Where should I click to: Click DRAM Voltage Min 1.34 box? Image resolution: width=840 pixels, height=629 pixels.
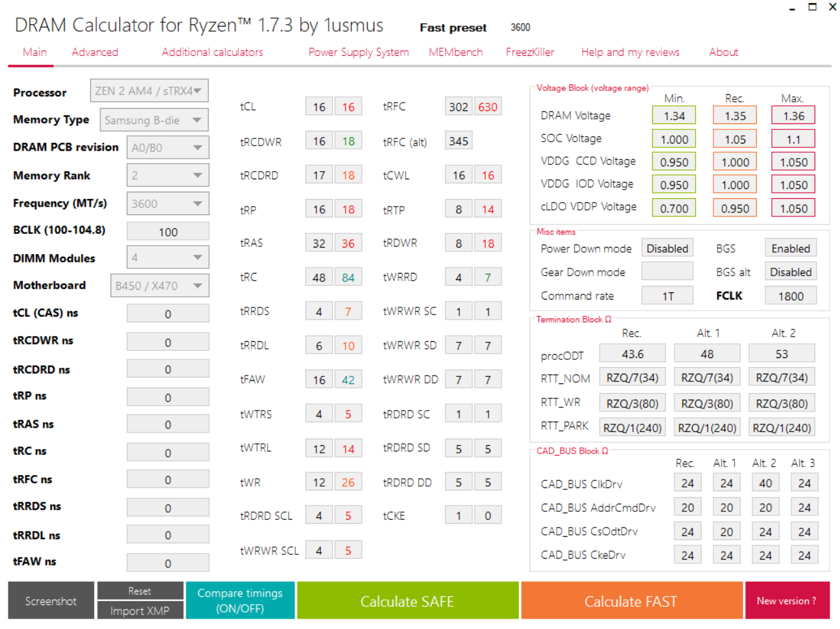click(x=674, y=116)
